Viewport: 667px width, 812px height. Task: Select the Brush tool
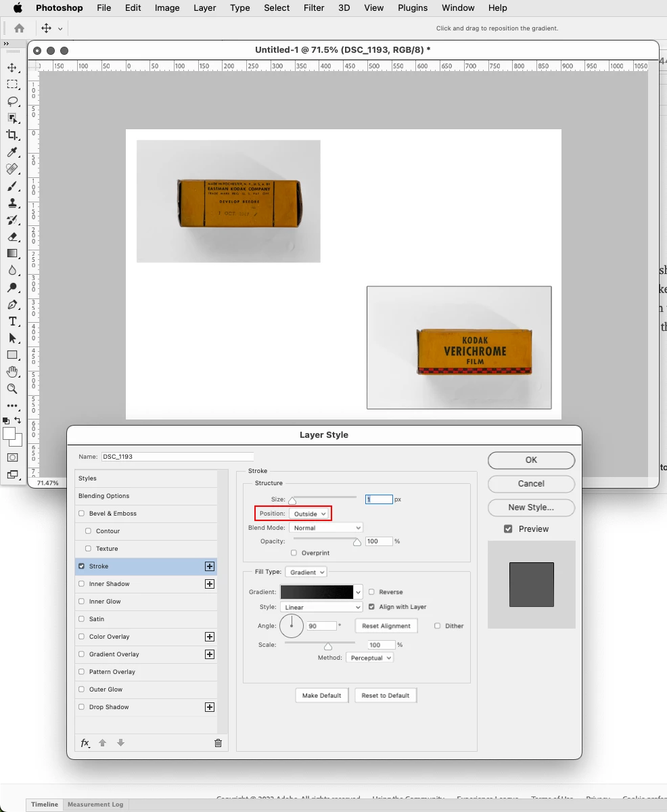[12, 186]
